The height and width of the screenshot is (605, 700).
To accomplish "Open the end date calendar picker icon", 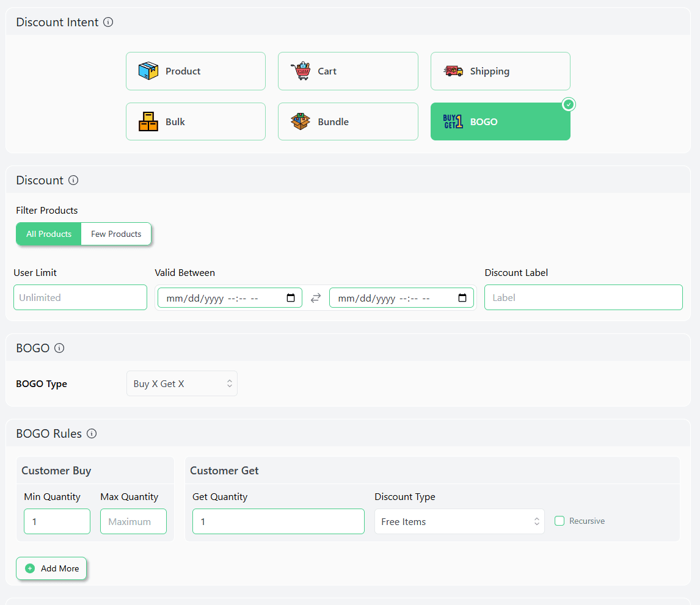I will point(462,297).
